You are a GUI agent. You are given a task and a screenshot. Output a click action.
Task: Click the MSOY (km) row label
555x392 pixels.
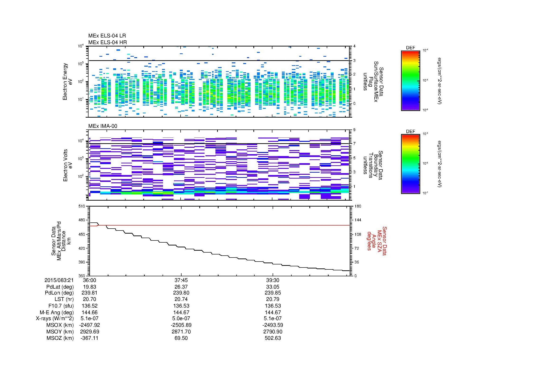pyautogui.click(x=60, y=332)
